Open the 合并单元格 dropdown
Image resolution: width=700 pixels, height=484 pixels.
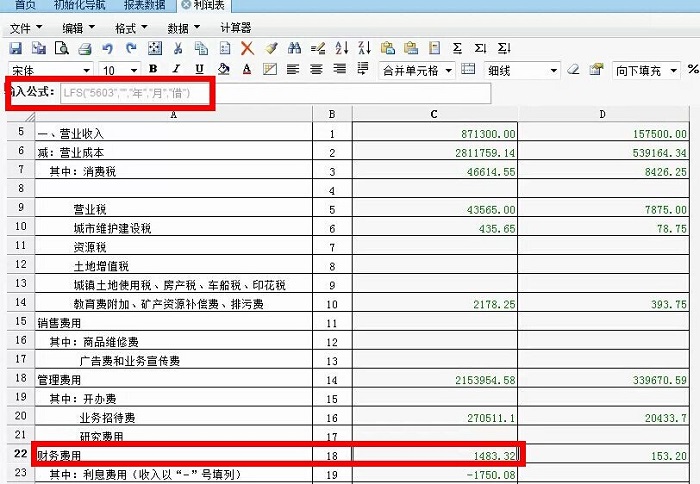tap(449, 71)
